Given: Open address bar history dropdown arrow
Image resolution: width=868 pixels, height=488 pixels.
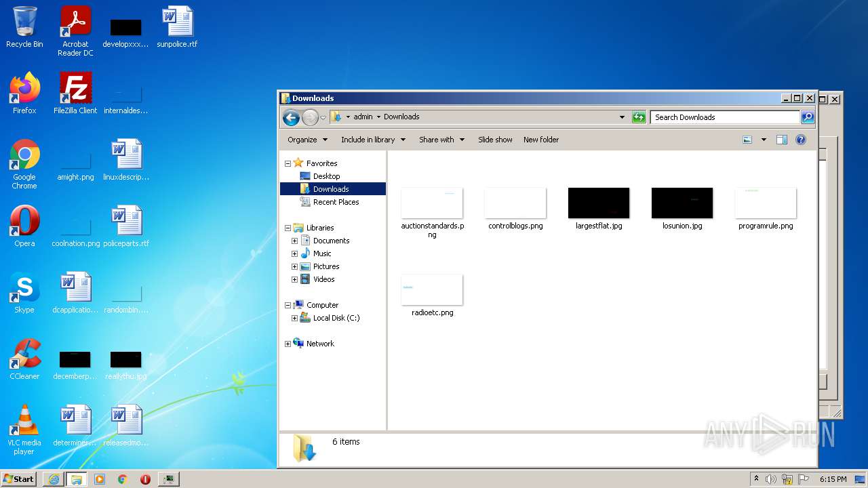Looking at the screenshot, I should 622,117.
